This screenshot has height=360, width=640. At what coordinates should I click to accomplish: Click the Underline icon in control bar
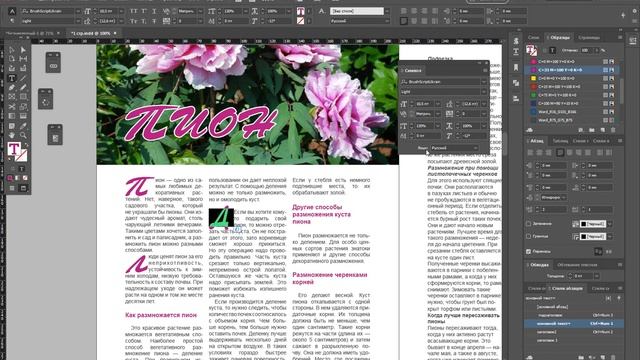[154, 11]
